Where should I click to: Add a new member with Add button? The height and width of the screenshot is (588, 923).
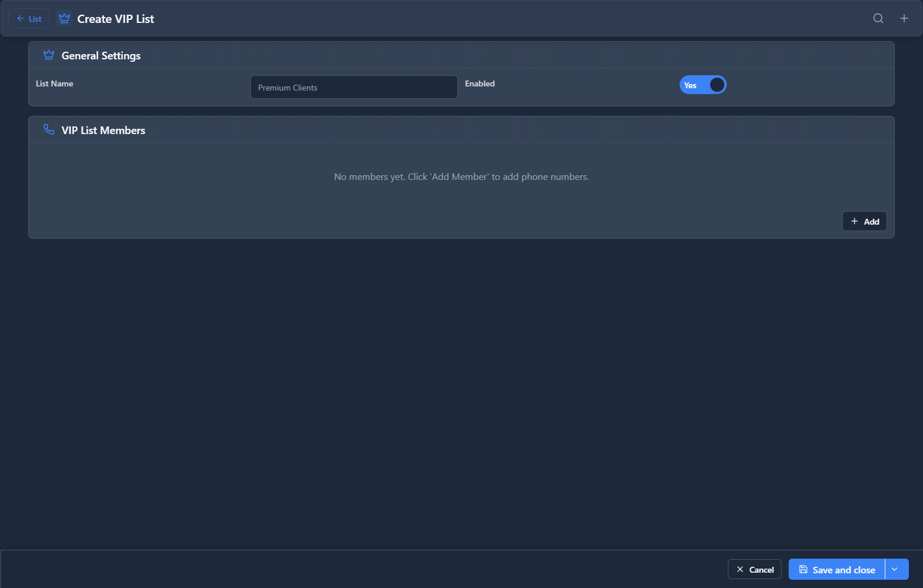point(864,222)
